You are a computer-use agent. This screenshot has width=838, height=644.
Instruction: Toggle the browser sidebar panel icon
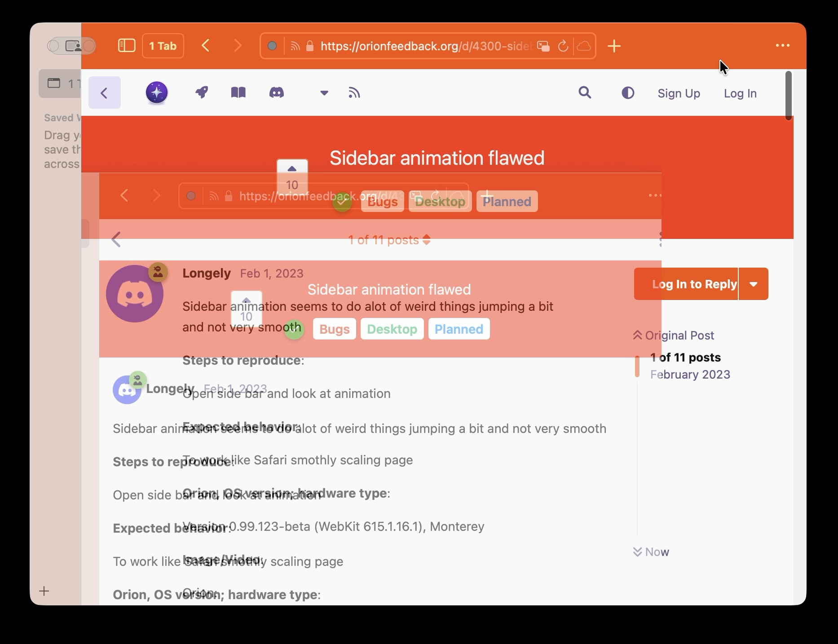tap(127, 46)
